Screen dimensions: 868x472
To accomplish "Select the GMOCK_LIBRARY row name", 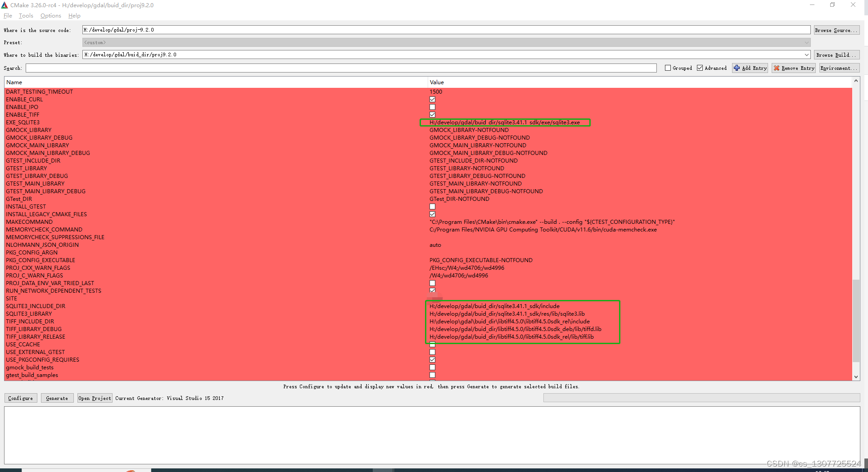I will click(x=29, y=130).
